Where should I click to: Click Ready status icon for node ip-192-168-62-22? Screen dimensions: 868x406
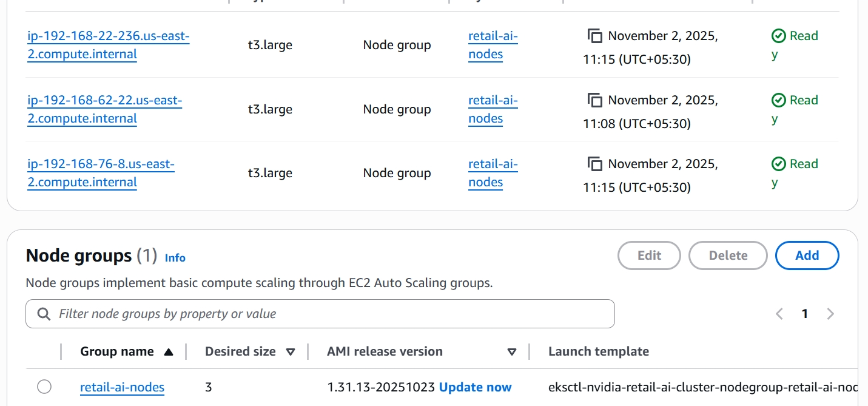point(779,100)
